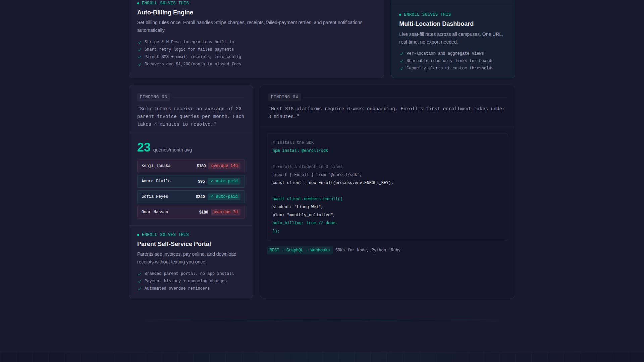Select Amara Diallo invoice row name
Viewport: 644px width, 362px height.
click(156, 181)
